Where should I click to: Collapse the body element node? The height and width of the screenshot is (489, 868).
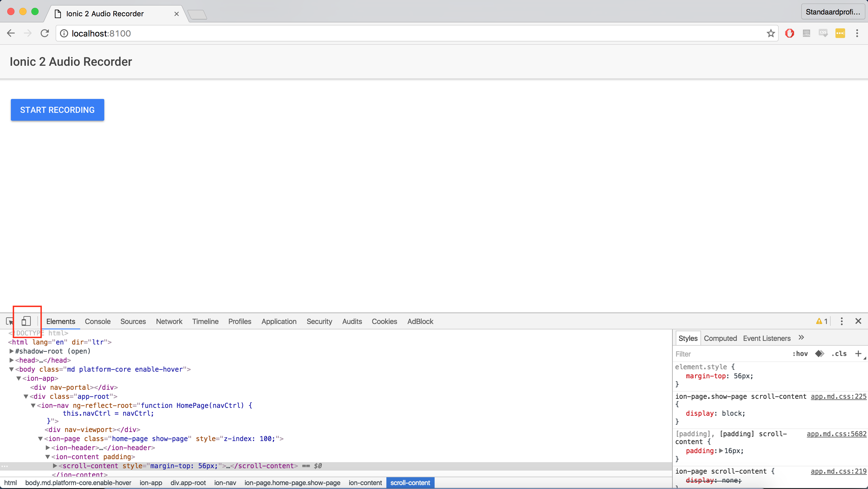pyautogui.click(x=11, y=369)
